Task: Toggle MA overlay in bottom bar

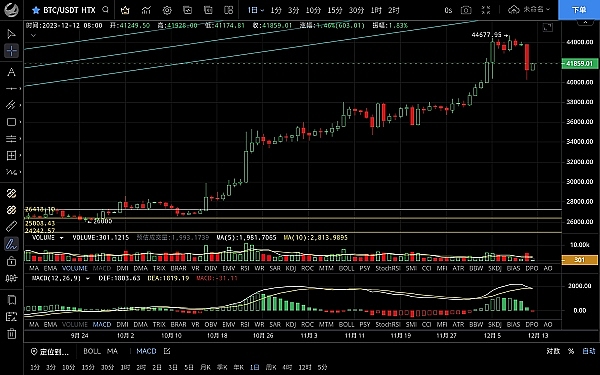Action: [x=112, y=351]
